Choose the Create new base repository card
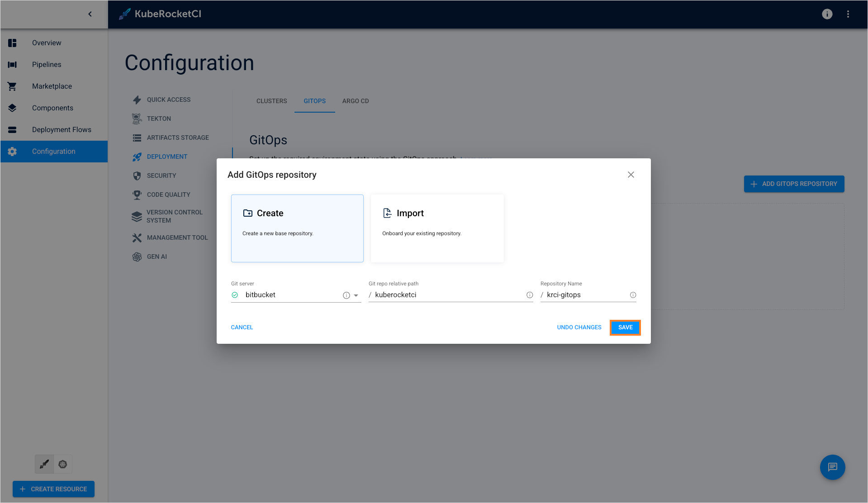Screen dimensions: 868x503 [x=297, y=228]
